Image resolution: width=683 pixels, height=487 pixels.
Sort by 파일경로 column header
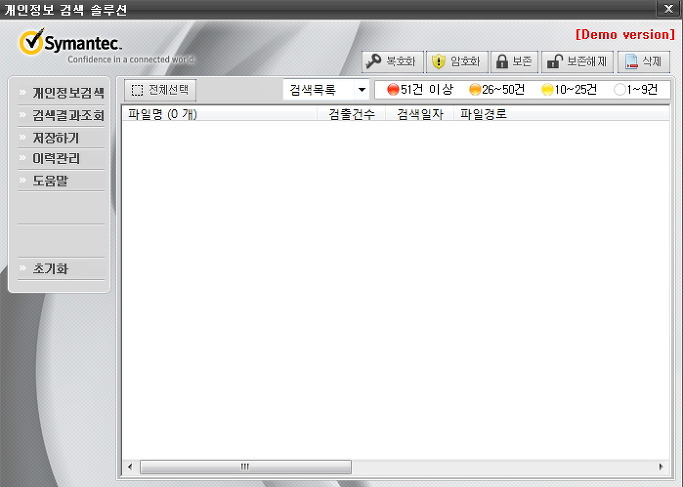pos(562,114)
